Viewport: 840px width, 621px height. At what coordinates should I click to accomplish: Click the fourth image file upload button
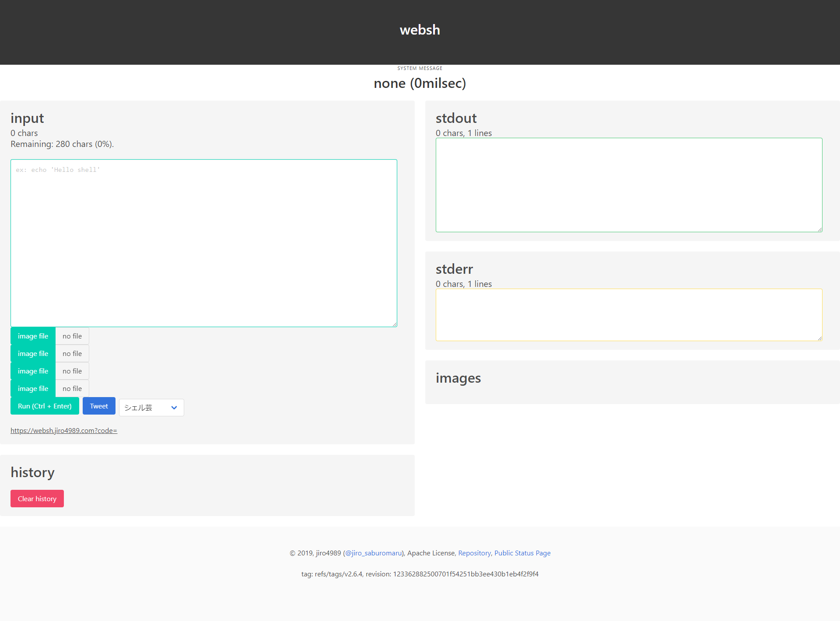33,388
